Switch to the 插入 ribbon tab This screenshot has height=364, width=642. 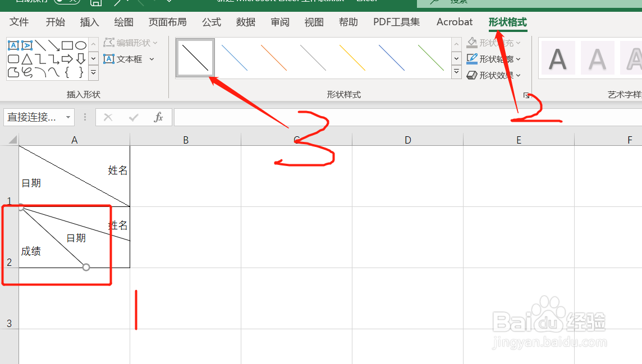(x=89, y=22)
